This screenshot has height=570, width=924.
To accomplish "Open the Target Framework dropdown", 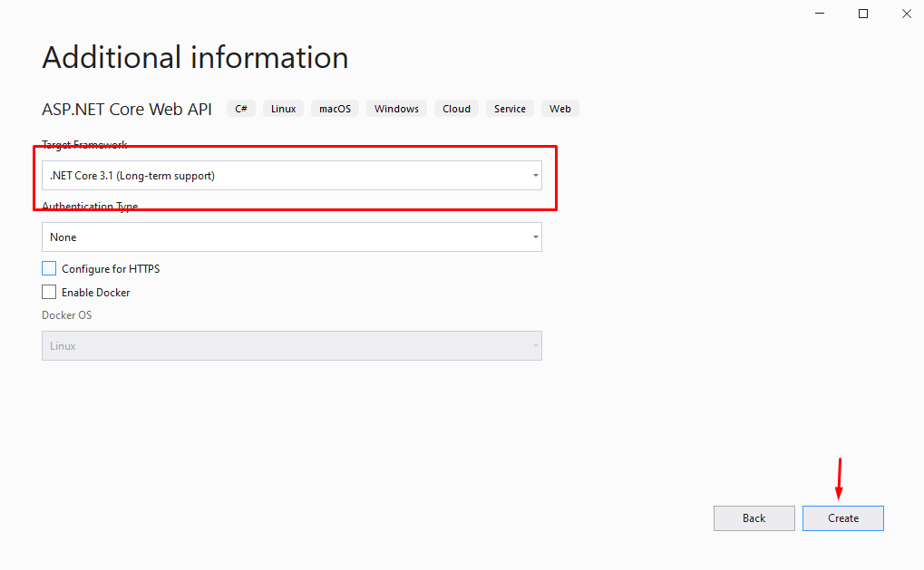I will [290, 175].
